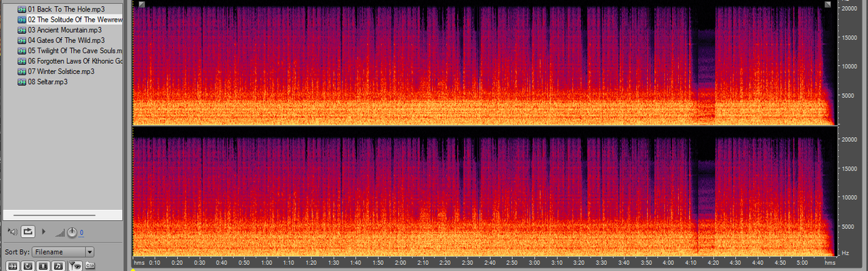
Task: Click 10000 label on bottom channel frequency scale
Action: click(x=850, y=198)
